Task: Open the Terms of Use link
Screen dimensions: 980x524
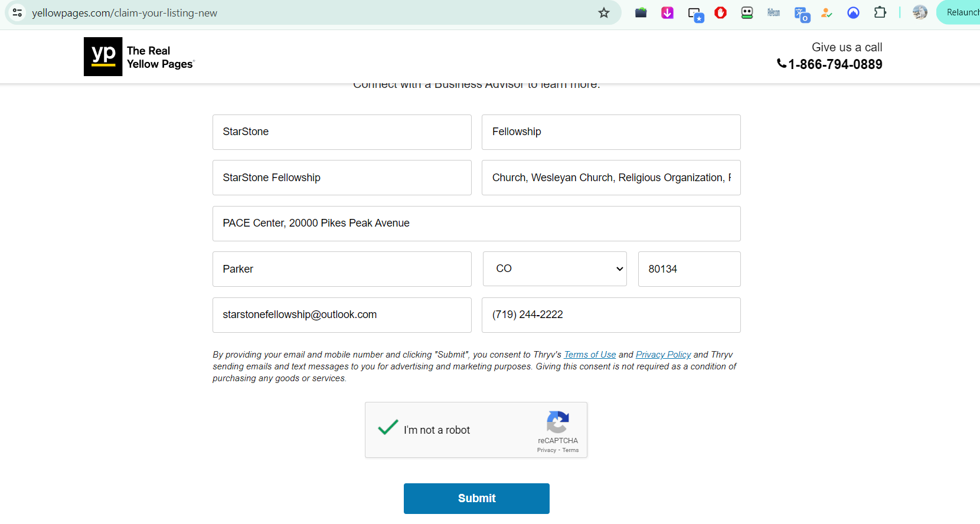Action: pyautogui.click(x=590, y=355)
